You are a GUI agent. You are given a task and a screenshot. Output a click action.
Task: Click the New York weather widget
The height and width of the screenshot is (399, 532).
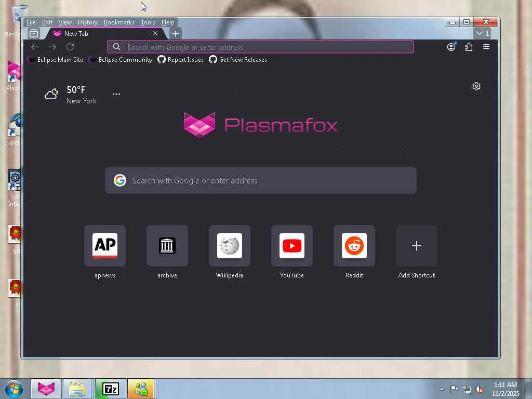coord(71,95)
